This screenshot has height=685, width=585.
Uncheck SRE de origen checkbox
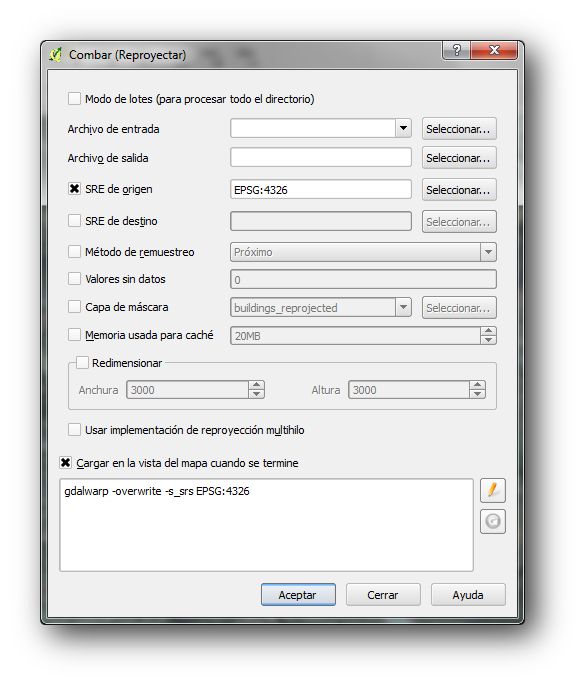[74, 189]
